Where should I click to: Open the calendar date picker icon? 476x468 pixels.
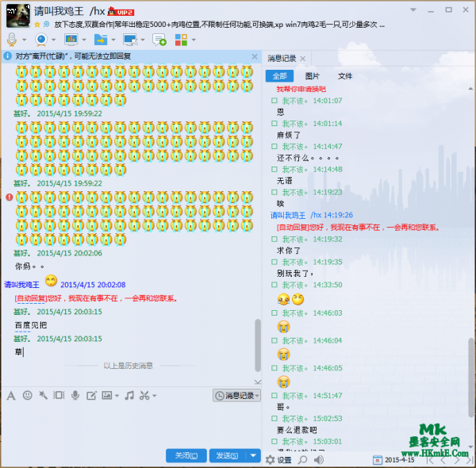coord(377,460)
